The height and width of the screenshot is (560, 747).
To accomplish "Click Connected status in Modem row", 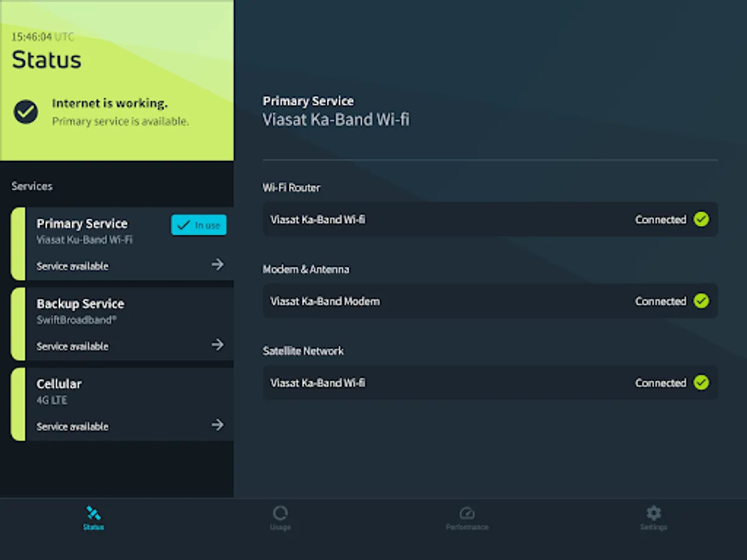I will click(x=660, y=301).
